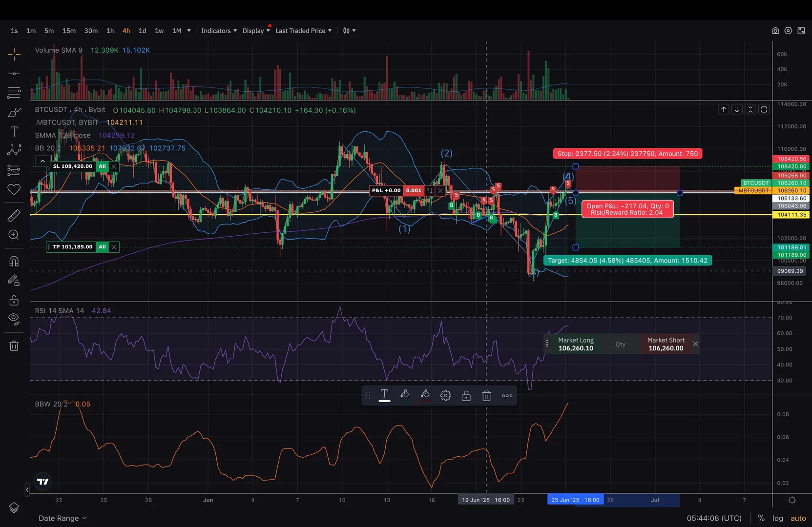Image resolution: width=812 pixels, height=527 pixels.
Task: Move chart pane down arrow
Action: point(737,110)
